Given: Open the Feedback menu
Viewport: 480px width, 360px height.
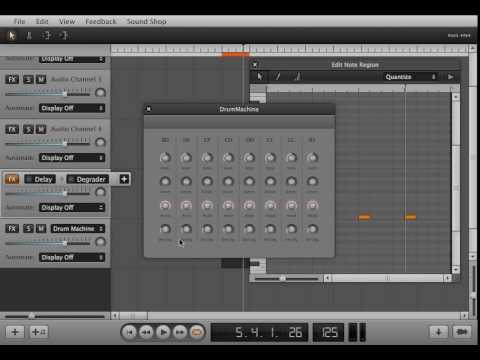Looking at the screenshot, I should 101,21.
